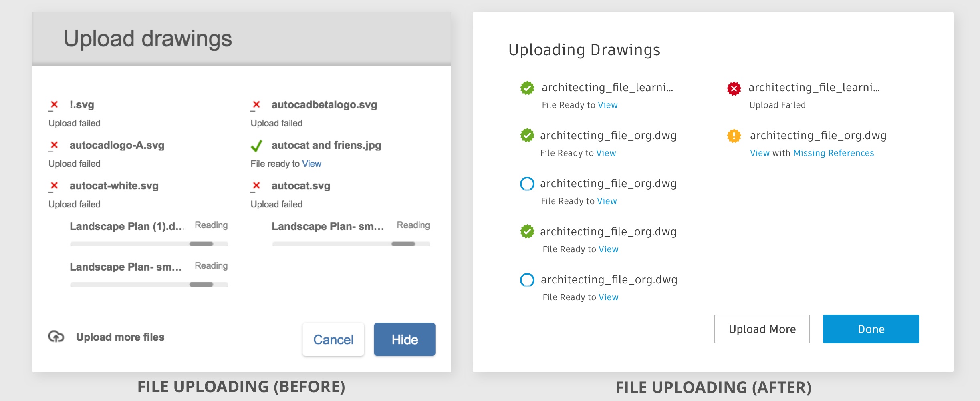Click the red X beside !.svg

click(54, 105)
